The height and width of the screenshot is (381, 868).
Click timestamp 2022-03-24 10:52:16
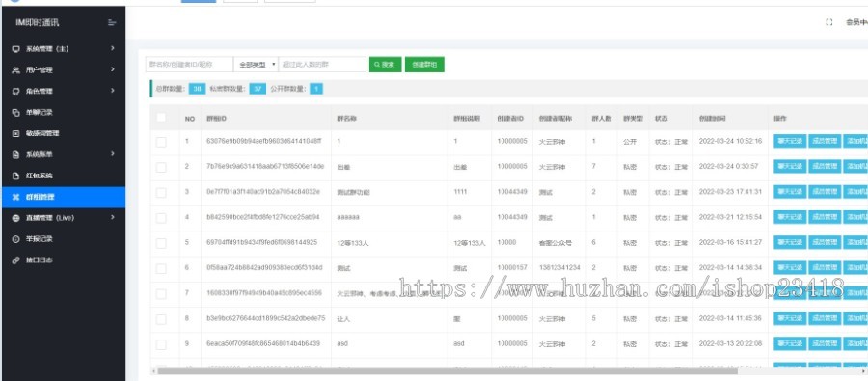click(731, 141)
